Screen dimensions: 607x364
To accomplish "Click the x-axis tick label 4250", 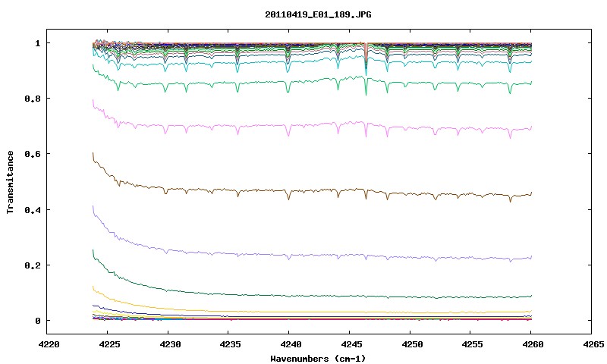I will (x=411, y=344).
